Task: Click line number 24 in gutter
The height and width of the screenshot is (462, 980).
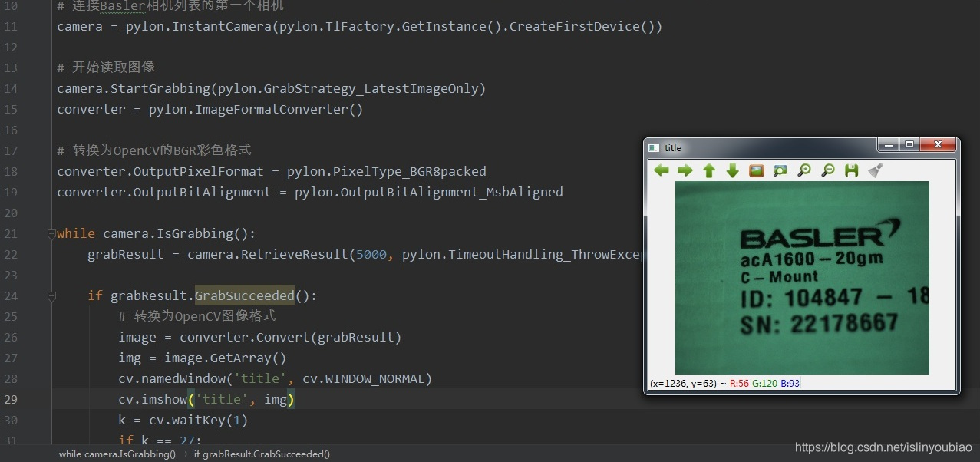Action: (11, 295)
